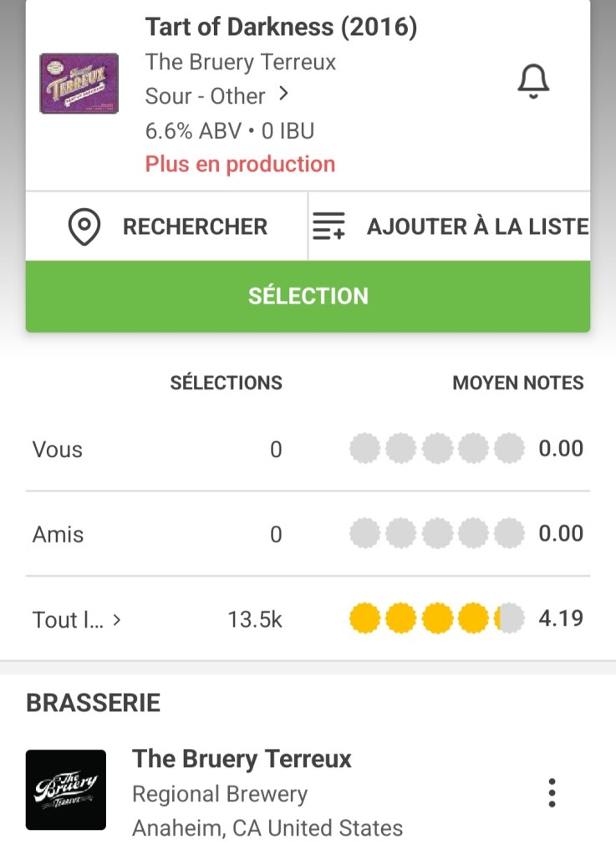
Task: Expand the Sour - Other style chevron
Action: tap(283, 95)
